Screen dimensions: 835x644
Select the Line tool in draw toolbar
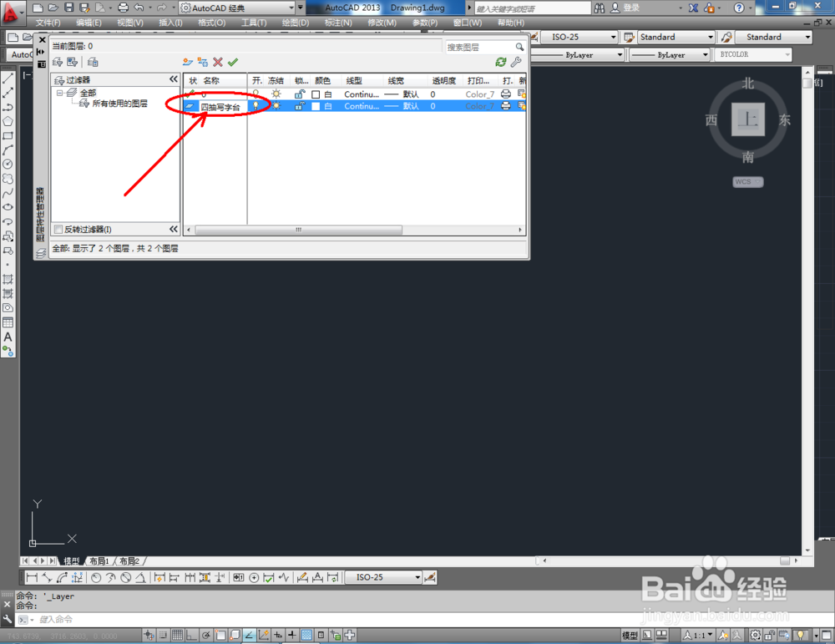pos(8,79)
